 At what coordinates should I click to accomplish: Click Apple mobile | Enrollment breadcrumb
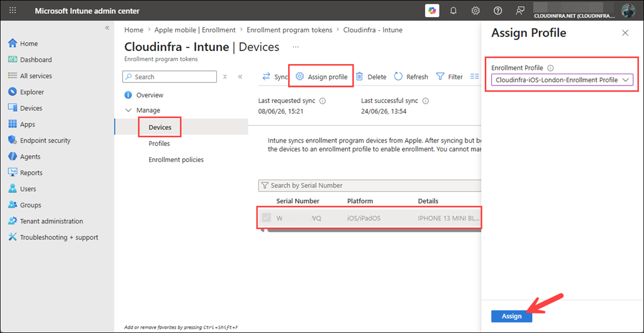pos(195,30)
